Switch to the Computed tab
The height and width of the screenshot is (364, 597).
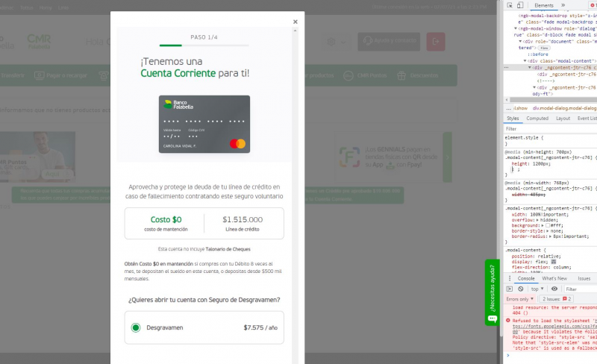537,118
